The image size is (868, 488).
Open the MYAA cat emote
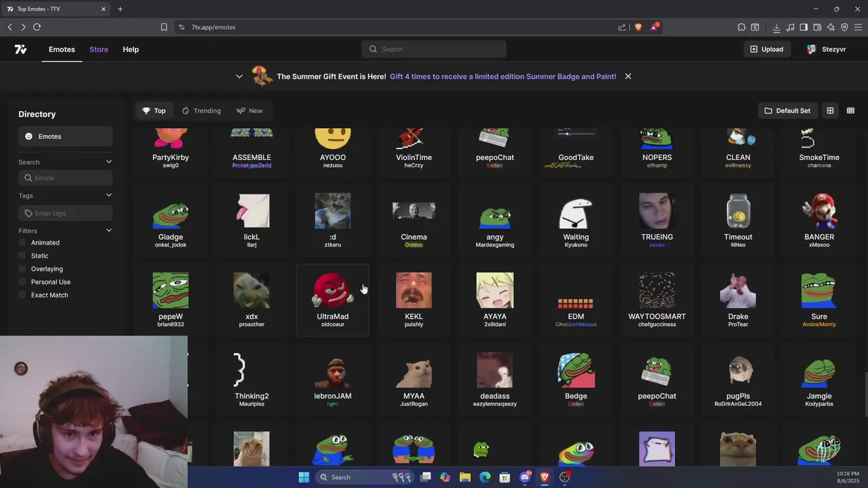tap(414, 379)
